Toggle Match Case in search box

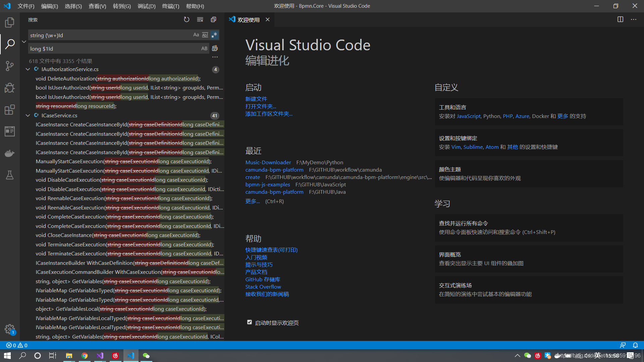click(x=196, y=35)
